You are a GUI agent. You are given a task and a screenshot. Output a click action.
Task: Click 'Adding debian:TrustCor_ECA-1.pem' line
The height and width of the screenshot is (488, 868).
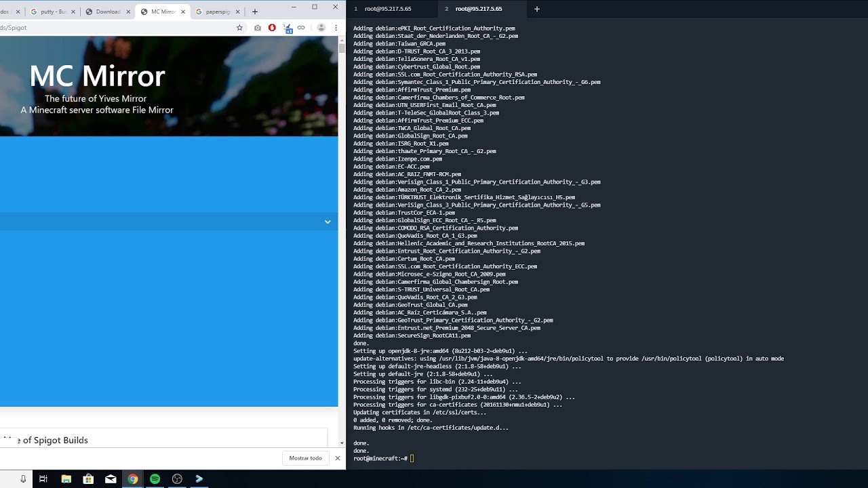coord(404,213)
